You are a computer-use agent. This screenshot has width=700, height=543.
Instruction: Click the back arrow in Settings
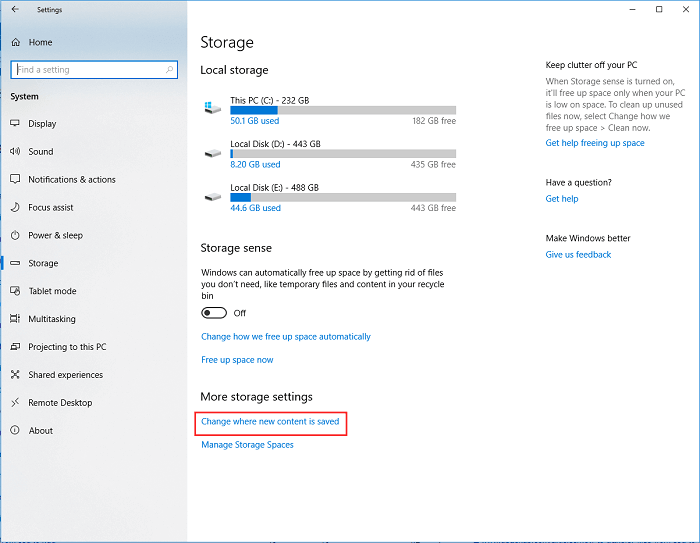(15, 9)
